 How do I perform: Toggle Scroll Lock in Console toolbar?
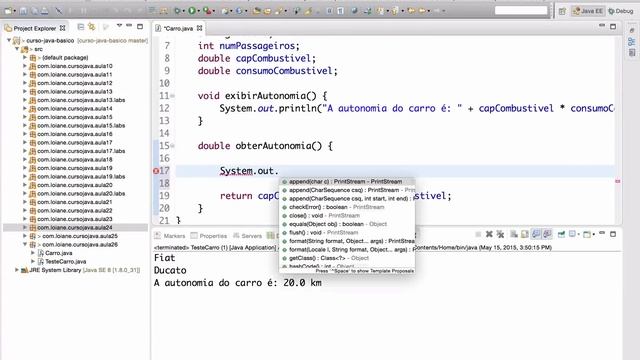tap(524, 234)
